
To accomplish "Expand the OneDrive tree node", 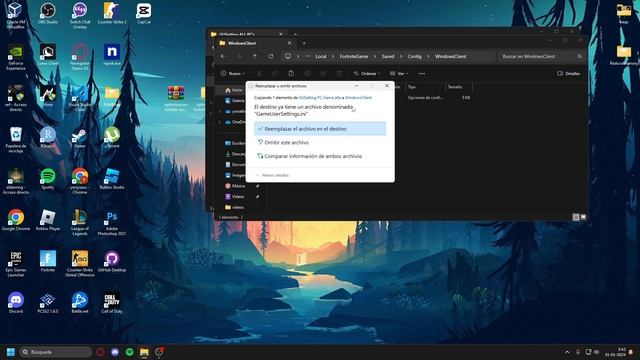I will point(220,122).
